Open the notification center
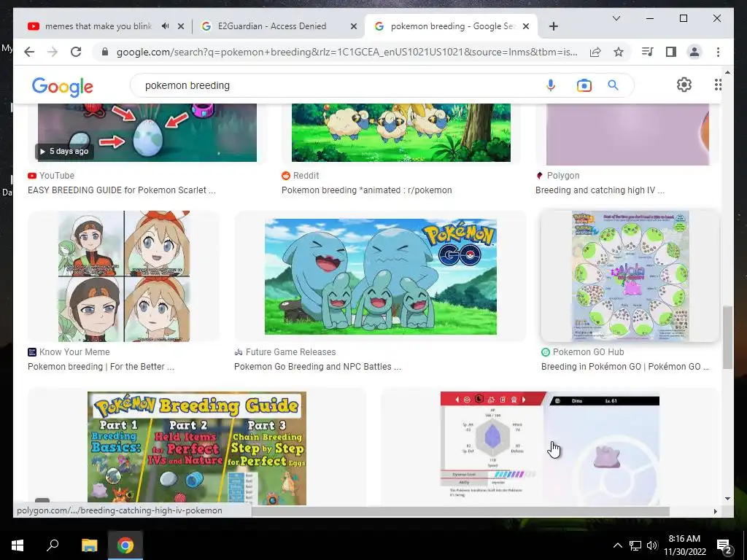Viewport: 747px width, 560px height. (x=724, y=547)
